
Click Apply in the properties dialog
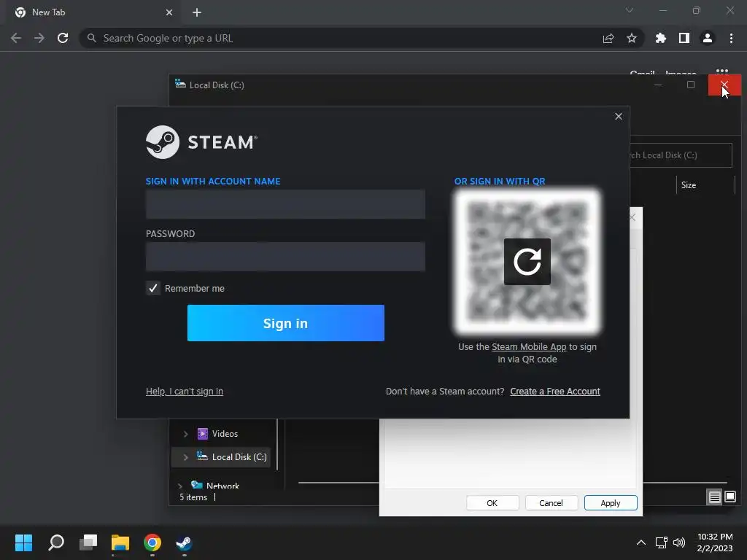pyautogui.click(x=611, y=503)
